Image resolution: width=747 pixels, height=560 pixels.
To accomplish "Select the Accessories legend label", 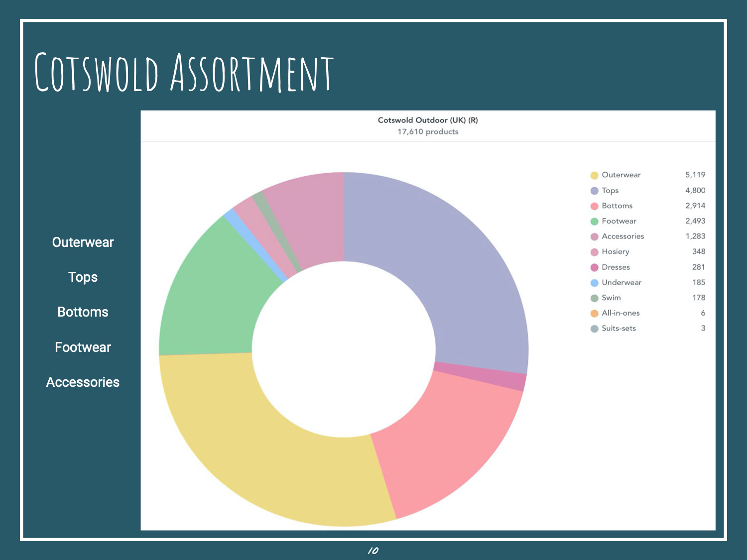I will click(x=623, y=236).
